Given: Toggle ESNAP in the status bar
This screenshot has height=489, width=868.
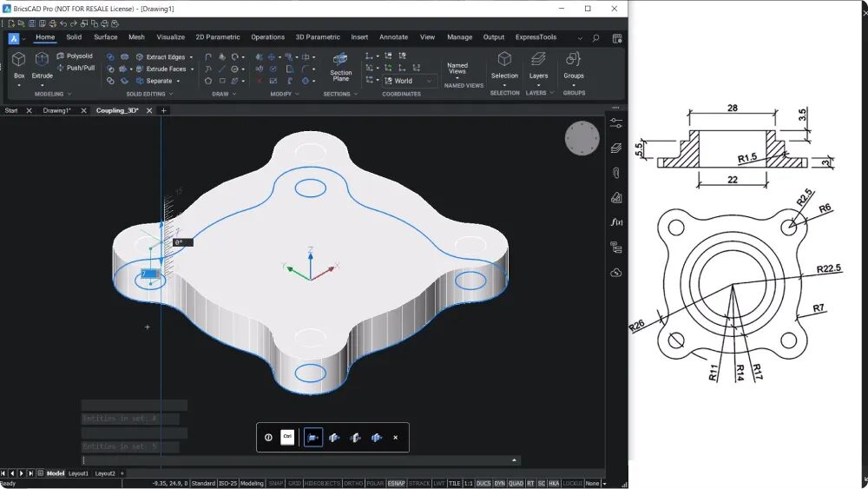Looking at the screenshot, I should pyautogui.click(x=396, y=484).
